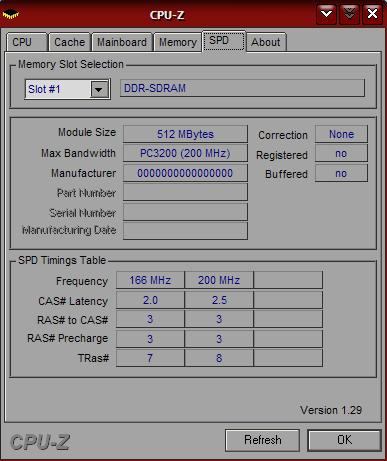
Task: Click the CAS# Latency 2.0 cell
Action: pos(150,300)
